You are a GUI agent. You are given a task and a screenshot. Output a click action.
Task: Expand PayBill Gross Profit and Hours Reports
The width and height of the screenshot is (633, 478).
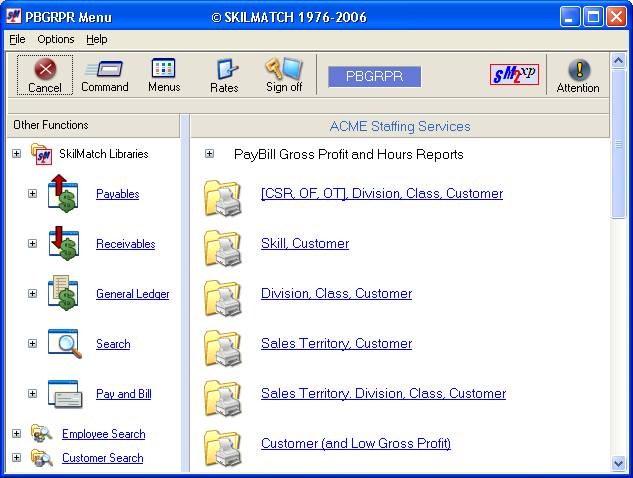pos(209,154)
